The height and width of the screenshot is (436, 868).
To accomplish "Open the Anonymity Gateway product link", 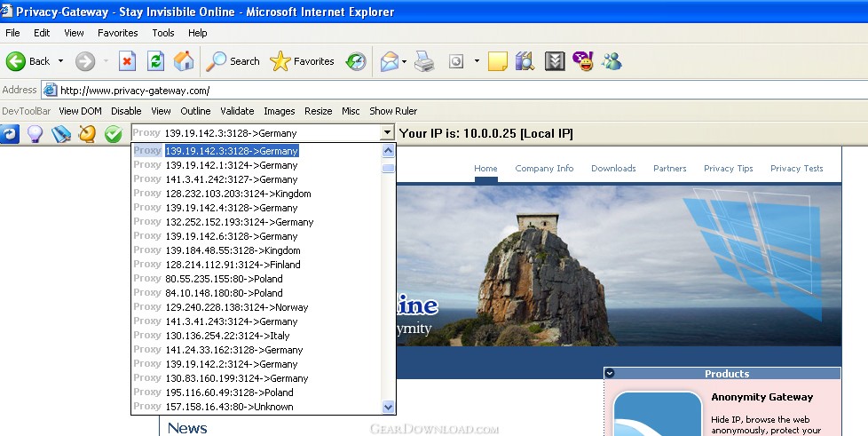I will click(x=762, y=397).
